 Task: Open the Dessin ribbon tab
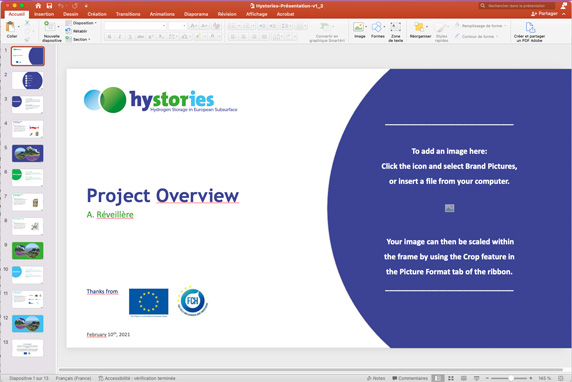70,14
